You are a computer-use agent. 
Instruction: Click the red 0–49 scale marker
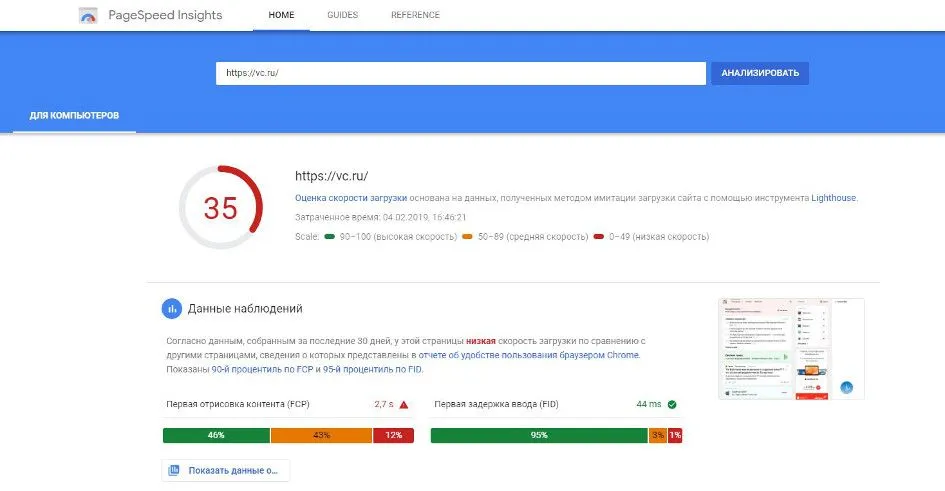598,237
